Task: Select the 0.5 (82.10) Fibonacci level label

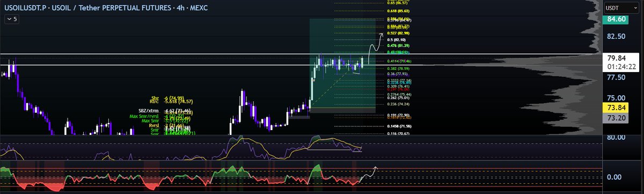Action: click(396, 39)
